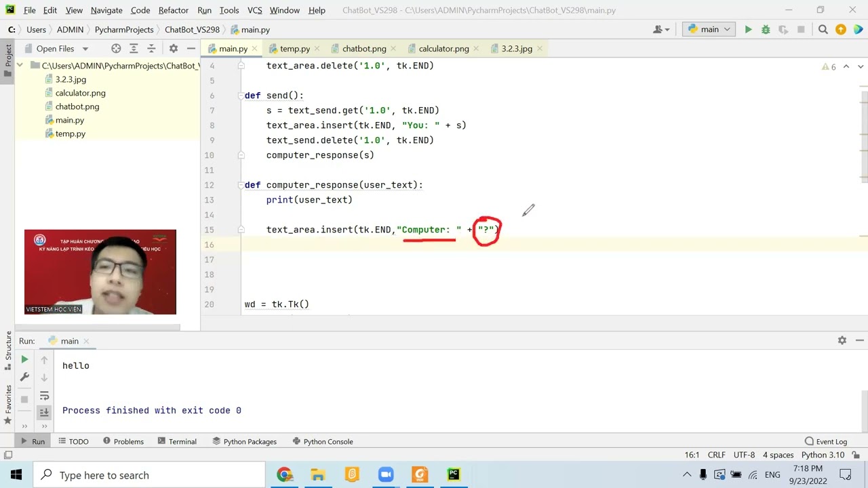Image resolution: width=868 pixels, height=488 pixels.
Task: Open Zoom from the Windows taskbar
Action: click(x=386, y=475)
